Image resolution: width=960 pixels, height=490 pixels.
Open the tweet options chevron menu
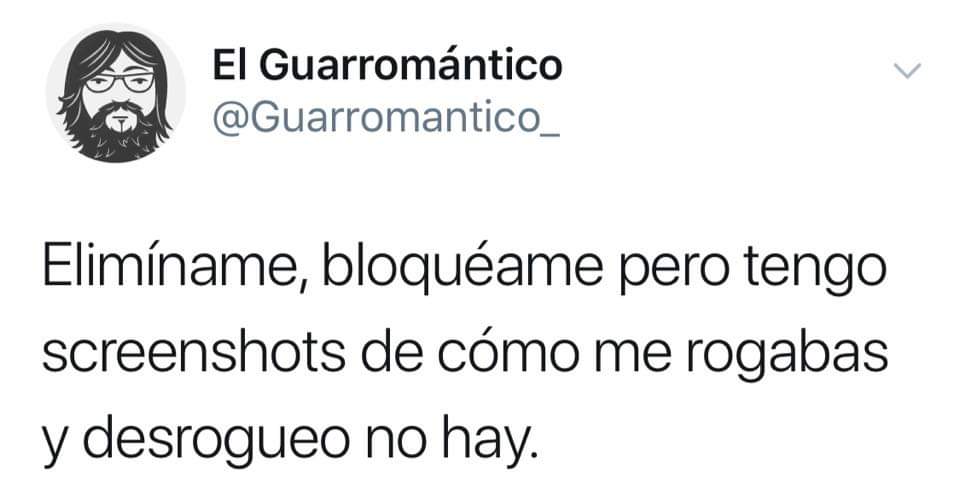(x=907, y=70)
